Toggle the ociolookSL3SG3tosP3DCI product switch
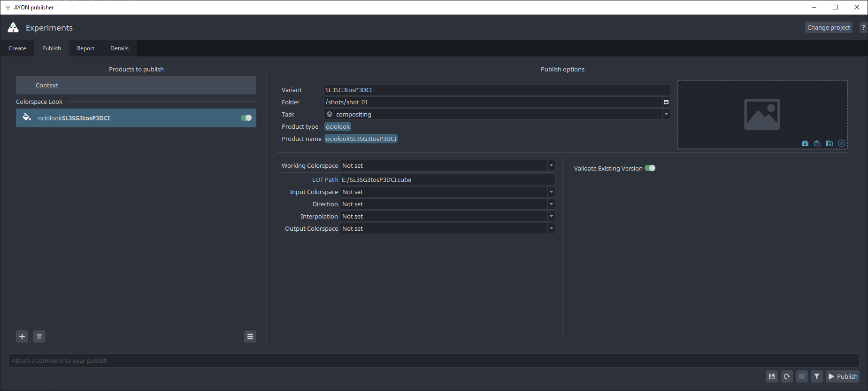The image size is (868, 391). (246, 118)
